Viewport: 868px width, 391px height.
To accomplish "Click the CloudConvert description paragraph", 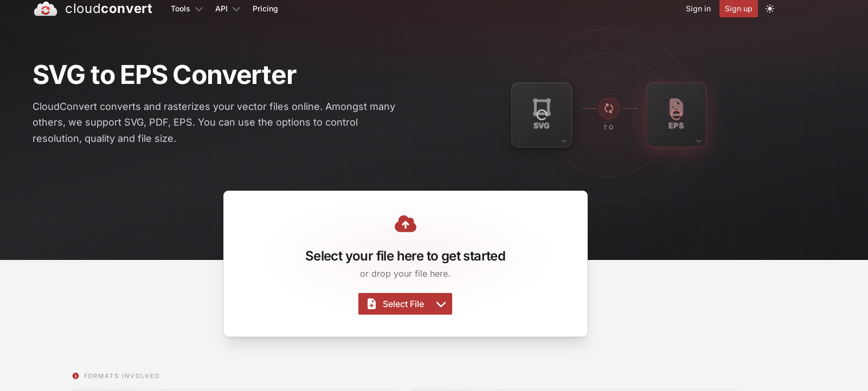I will click(x=214, y=122).
